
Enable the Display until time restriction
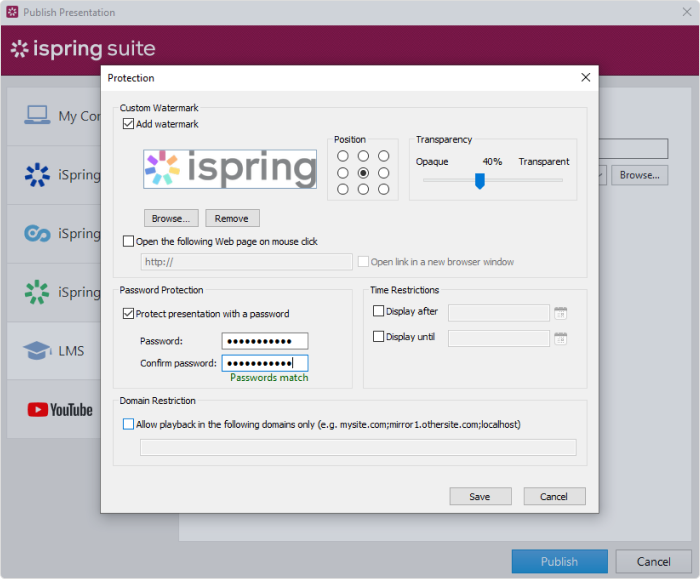coord(378,336)
